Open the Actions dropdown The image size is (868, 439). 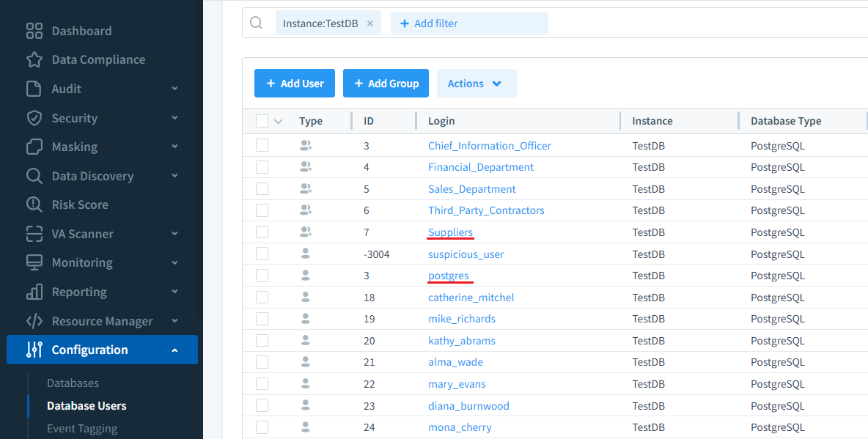coord(477,83)
